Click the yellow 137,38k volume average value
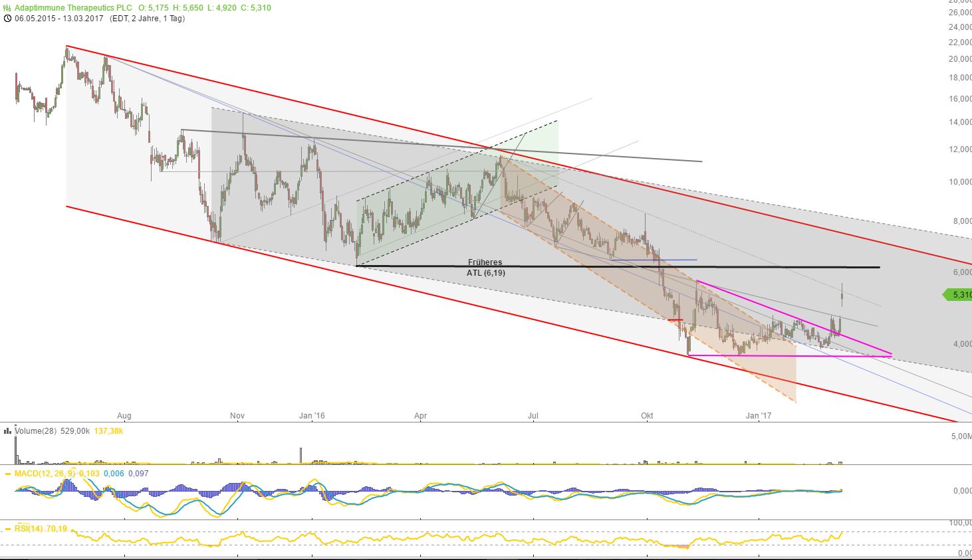 coord(109,431)
